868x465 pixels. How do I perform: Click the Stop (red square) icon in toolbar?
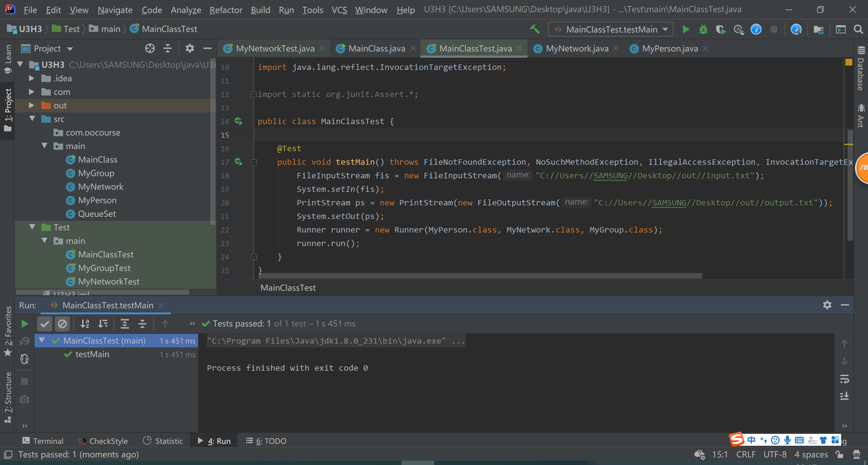point(774,29)
